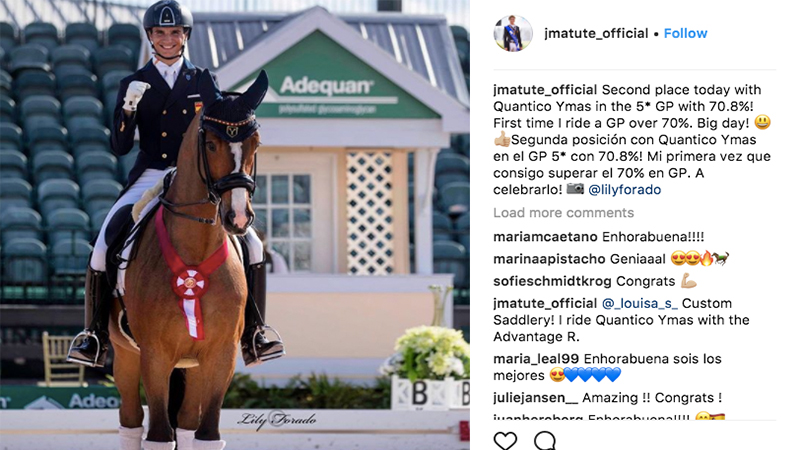Image resolution: width=800 pixels, height=450 pixels.
Task: Click the white flower arrangement in photo
Action: [429, 353]
